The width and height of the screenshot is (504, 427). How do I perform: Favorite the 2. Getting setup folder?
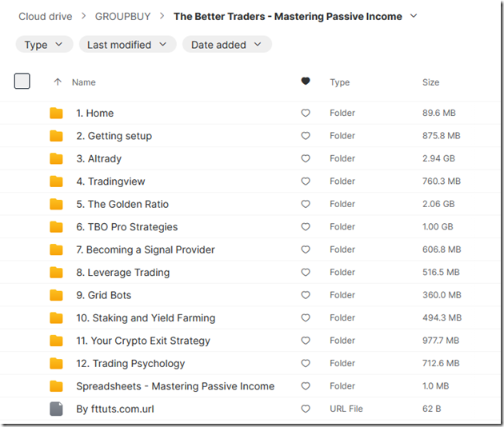pyautogui.click(x=306, y=136)
